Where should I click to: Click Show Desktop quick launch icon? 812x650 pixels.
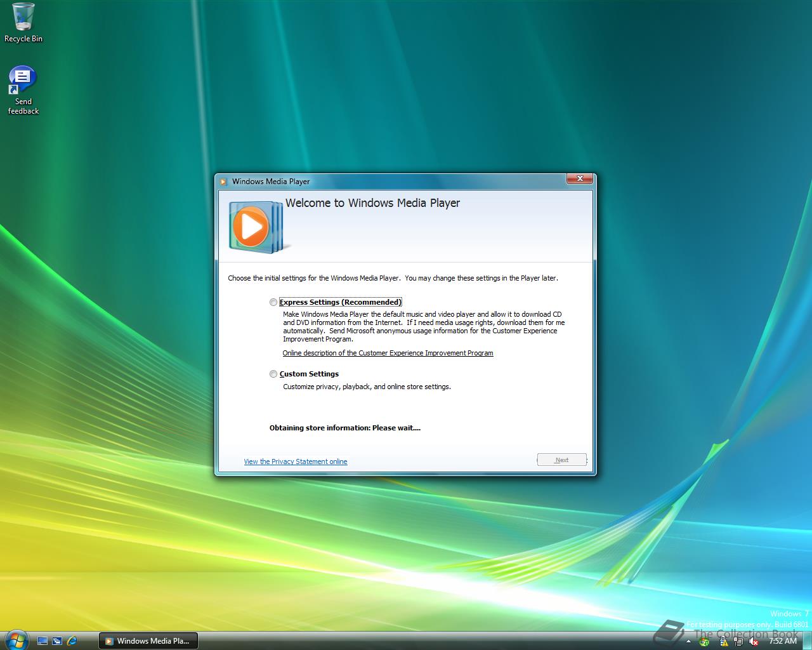pos(43,641)
